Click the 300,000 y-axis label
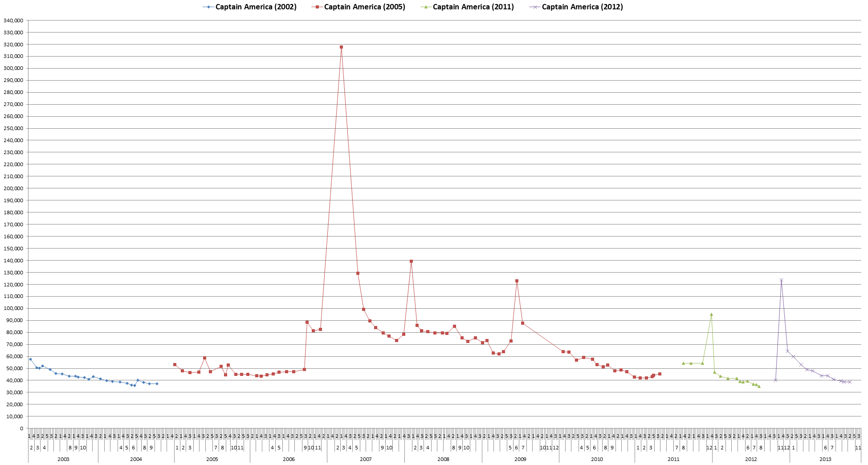 click(13, 68)
